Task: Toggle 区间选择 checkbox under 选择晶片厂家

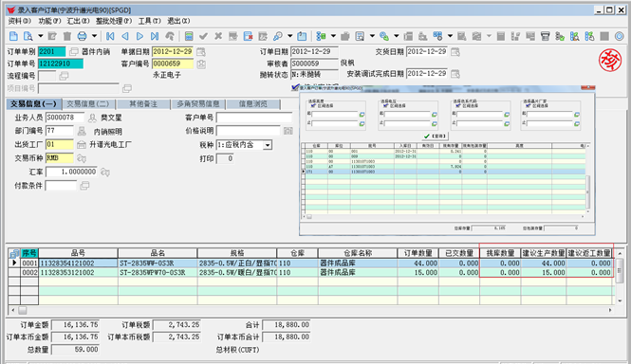Action: [x=528, y=106]
